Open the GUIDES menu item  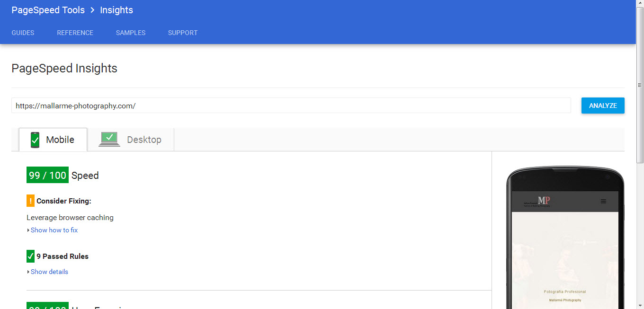23,33
